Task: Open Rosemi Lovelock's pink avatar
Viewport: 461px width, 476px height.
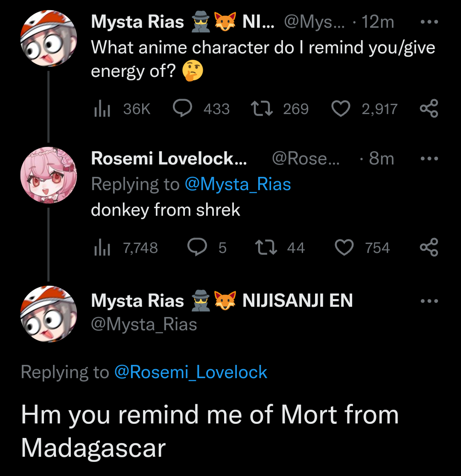Action: 48,175
